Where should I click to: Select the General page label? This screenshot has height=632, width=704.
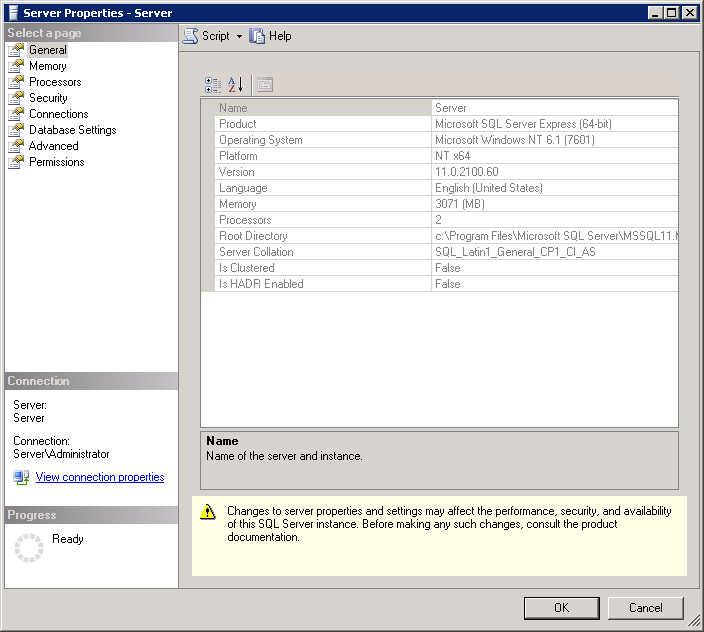(x=48, y=50)
